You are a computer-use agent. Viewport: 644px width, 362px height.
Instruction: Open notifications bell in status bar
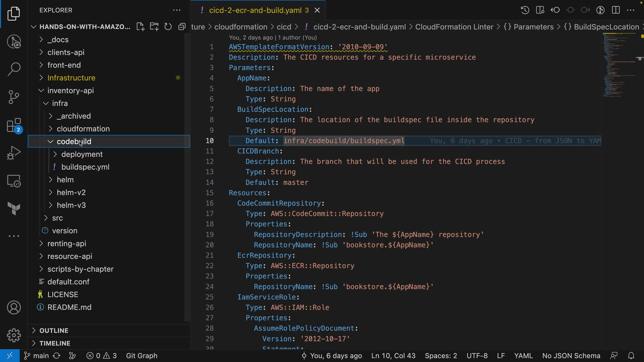click(x=631, y=356)
